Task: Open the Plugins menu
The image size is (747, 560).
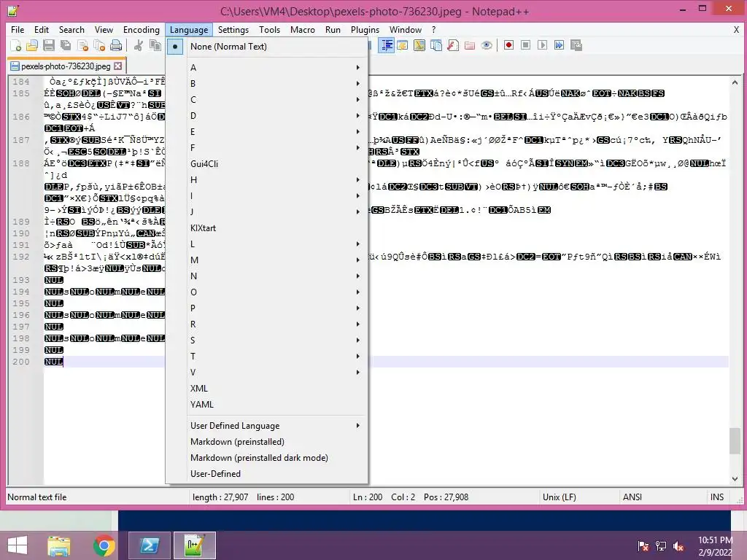Action: [x=365, y=29]
